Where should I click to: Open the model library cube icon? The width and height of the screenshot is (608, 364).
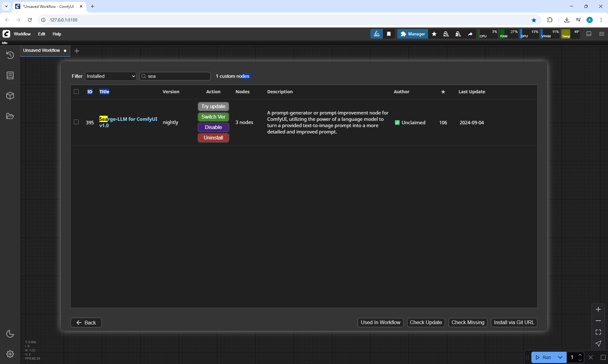pos(10,96)
